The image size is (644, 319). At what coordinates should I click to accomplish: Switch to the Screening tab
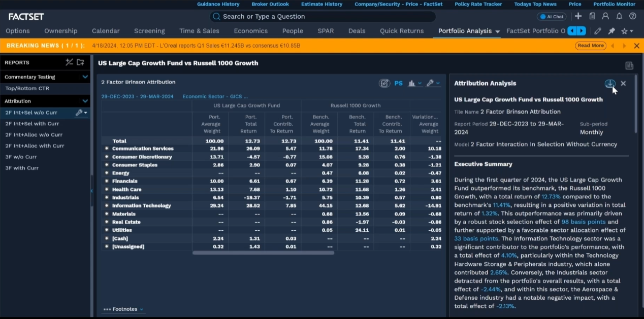pyautogui.click(x=149, y=31)
